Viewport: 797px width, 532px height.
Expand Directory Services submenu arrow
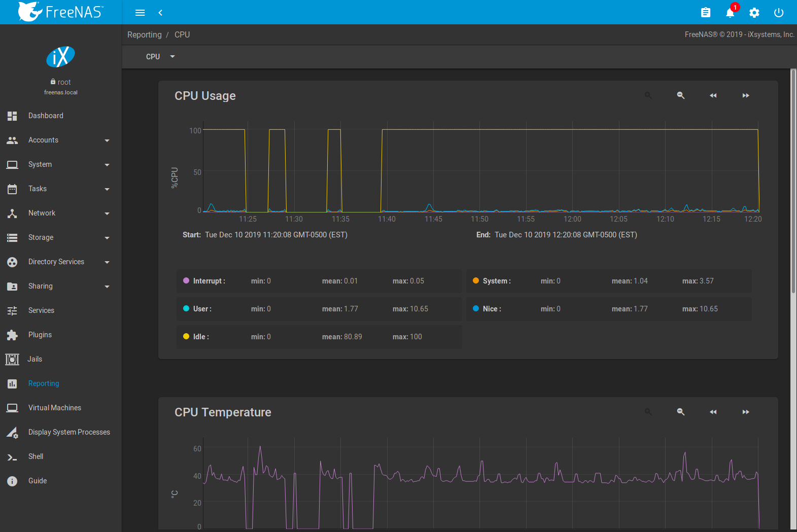pos(107,262)
